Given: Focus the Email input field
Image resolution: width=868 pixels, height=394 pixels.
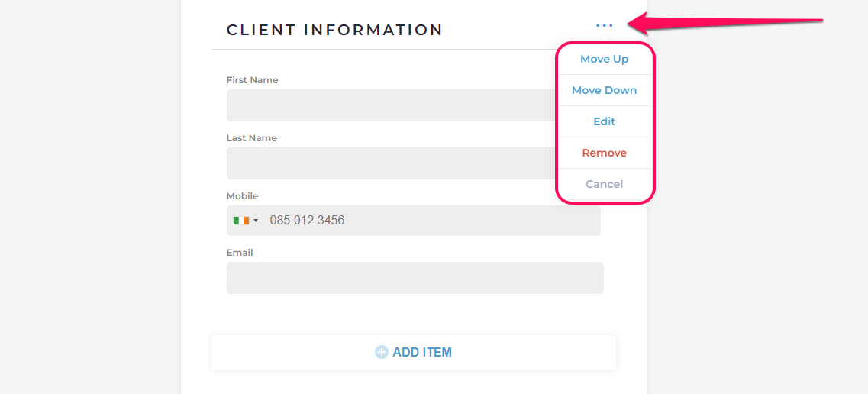Looking at the screenshot, I should click(x=415, y=278).
